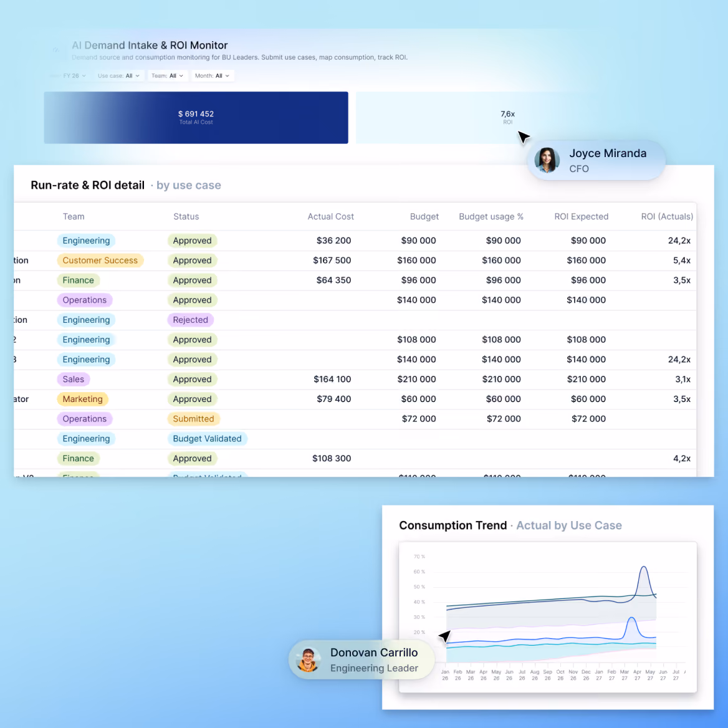Click the $108 300 actual cost cell
728x728 pixels.
(x=332, y=459)
